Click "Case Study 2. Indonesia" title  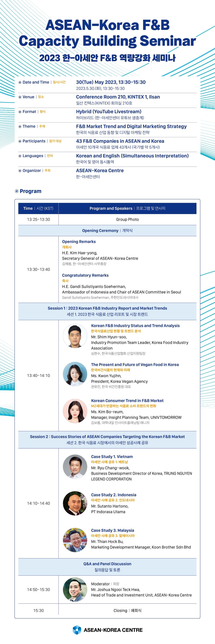[x=113, y=495]
